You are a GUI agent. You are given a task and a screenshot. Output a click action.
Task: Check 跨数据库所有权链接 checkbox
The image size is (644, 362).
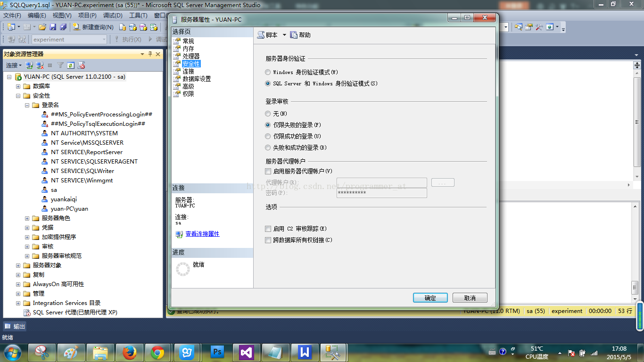(x=268, y=240)
